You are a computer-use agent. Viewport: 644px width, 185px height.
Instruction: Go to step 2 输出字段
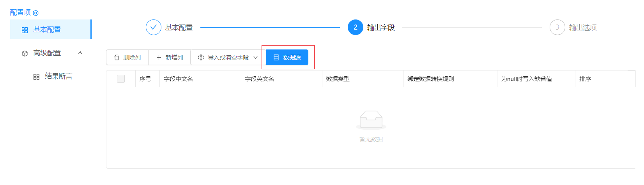[x=356, y=28]
